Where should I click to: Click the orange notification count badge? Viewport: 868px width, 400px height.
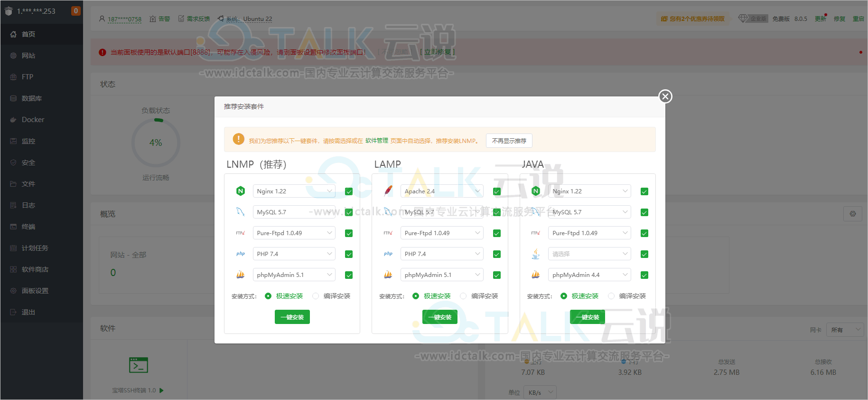75,11
